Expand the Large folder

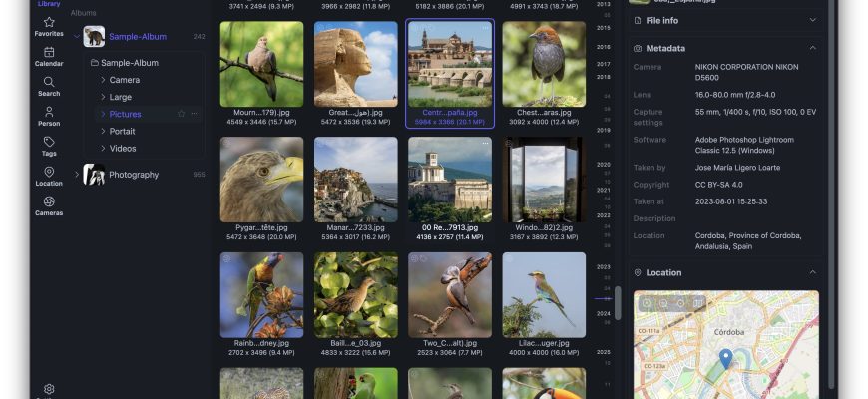pos(103,97)
